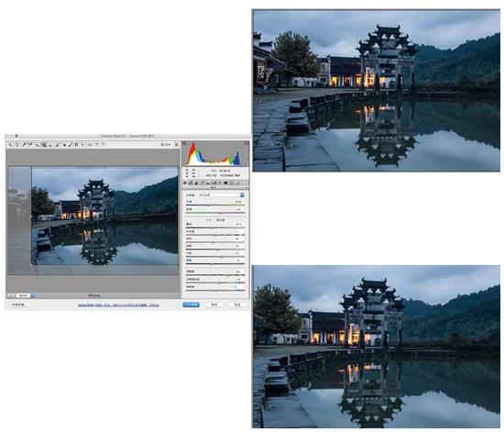Click the blue Open Image button
504x432 pixels.
[191, 305]
